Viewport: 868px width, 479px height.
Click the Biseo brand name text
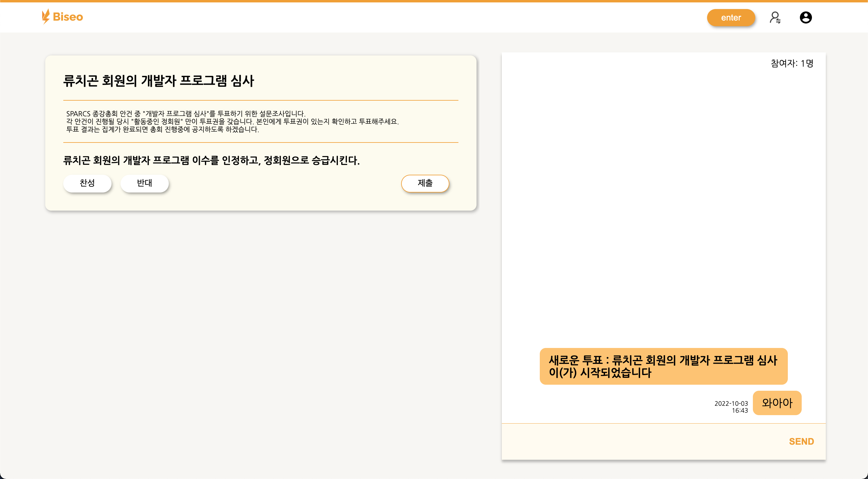tap(68, 17)
